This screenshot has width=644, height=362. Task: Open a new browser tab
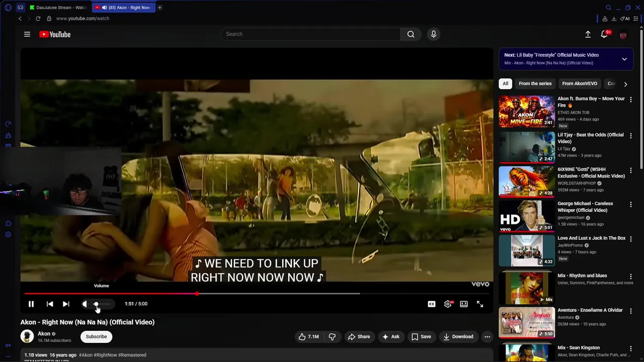160,8
